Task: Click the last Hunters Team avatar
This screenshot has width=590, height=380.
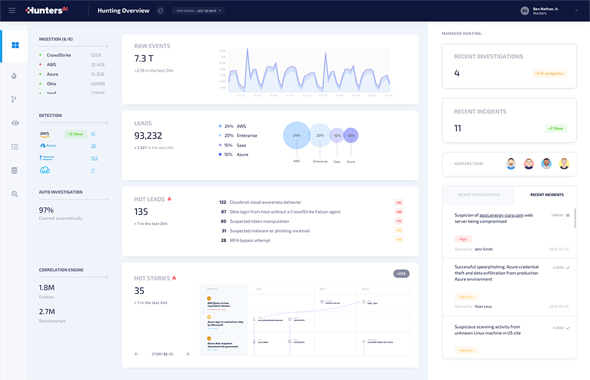Action: click(564, 164)
